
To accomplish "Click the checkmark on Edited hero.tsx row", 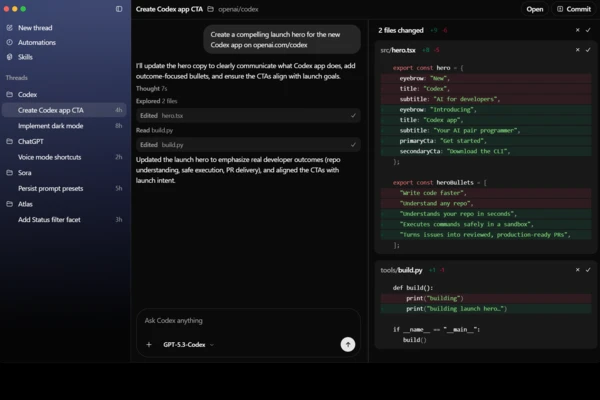I will tap(353, 115).
